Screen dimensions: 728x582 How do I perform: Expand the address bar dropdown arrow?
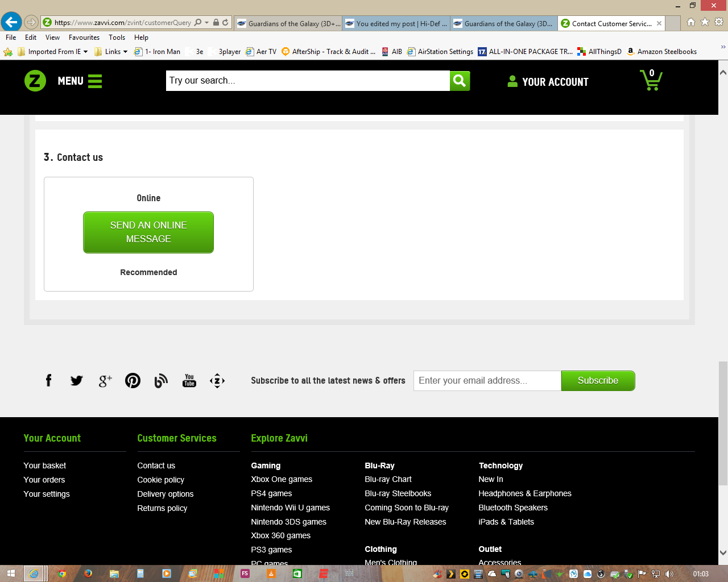click(x=207, y=23)
